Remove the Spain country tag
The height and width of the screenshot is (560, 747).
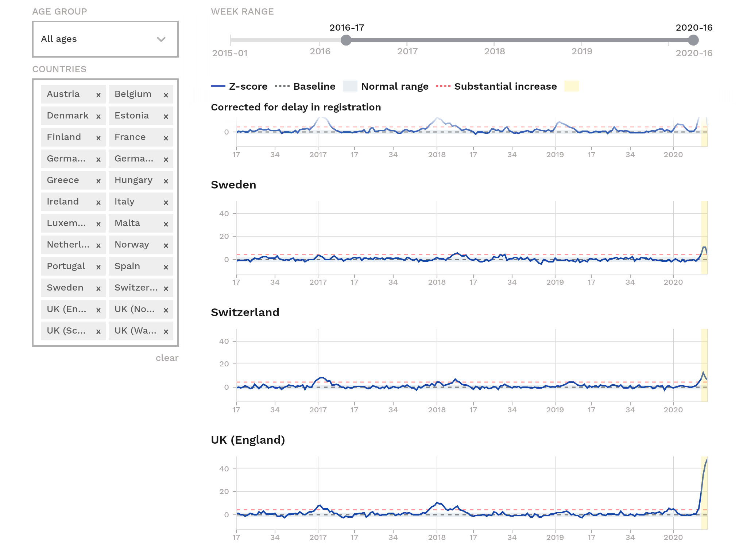pyautogui.click(x=166, y=267)
